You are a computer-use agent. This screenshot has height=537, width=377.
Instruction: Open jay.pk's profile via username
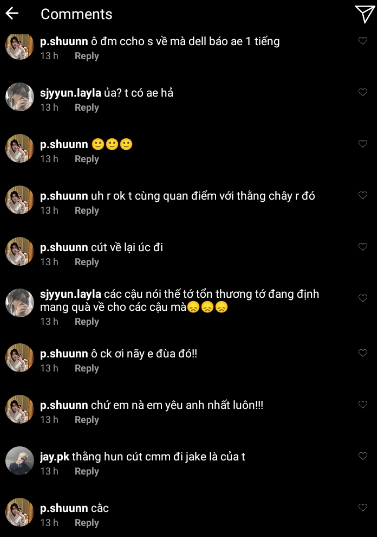(54, 457)
